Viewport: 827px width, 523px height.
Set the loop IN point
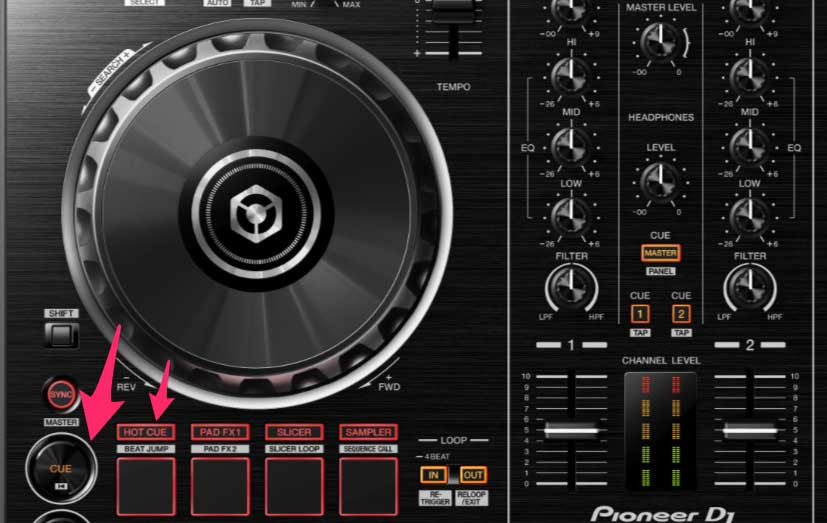tap(433, 474)
